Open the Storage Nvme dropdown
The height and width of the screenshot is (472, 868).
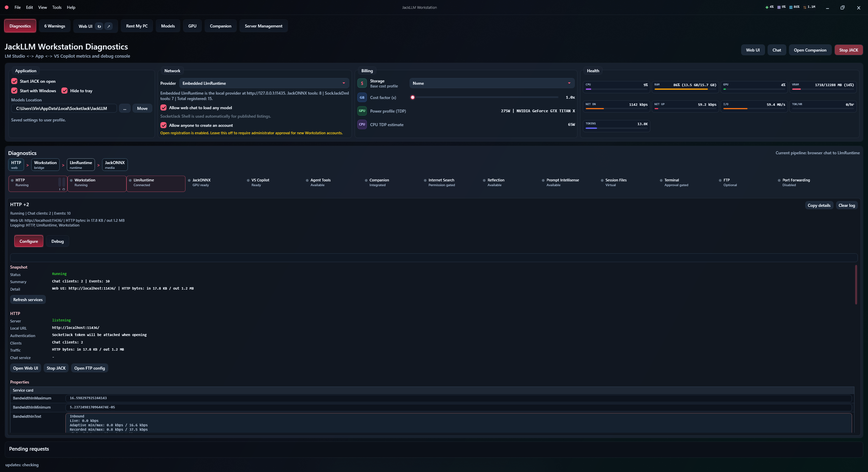click(492, 83)
